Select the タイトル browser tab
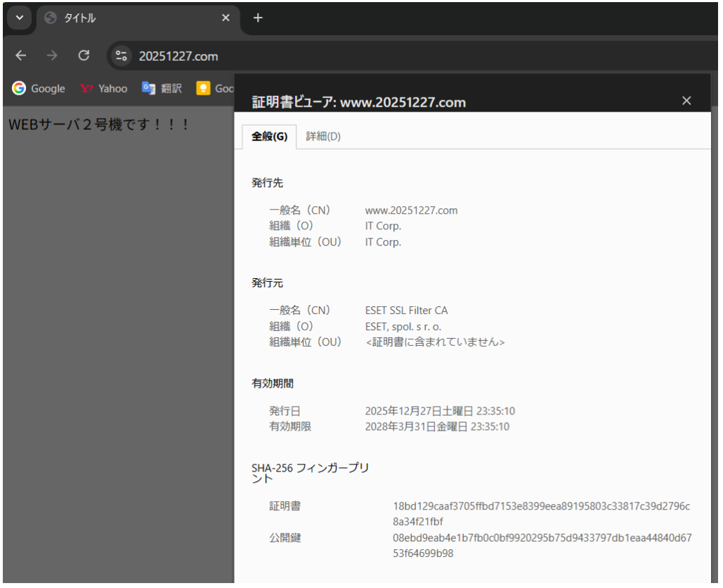The image size is (723, 588). pos(127,18)
